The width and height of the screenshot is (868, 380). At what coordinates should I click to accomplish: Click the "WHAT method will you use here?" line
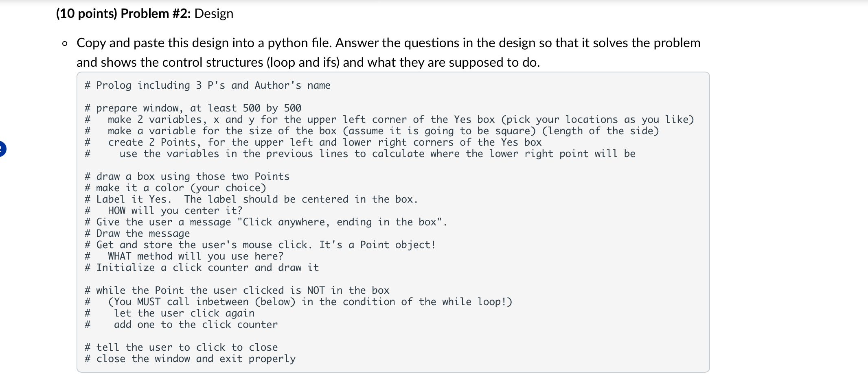point(195,256)
